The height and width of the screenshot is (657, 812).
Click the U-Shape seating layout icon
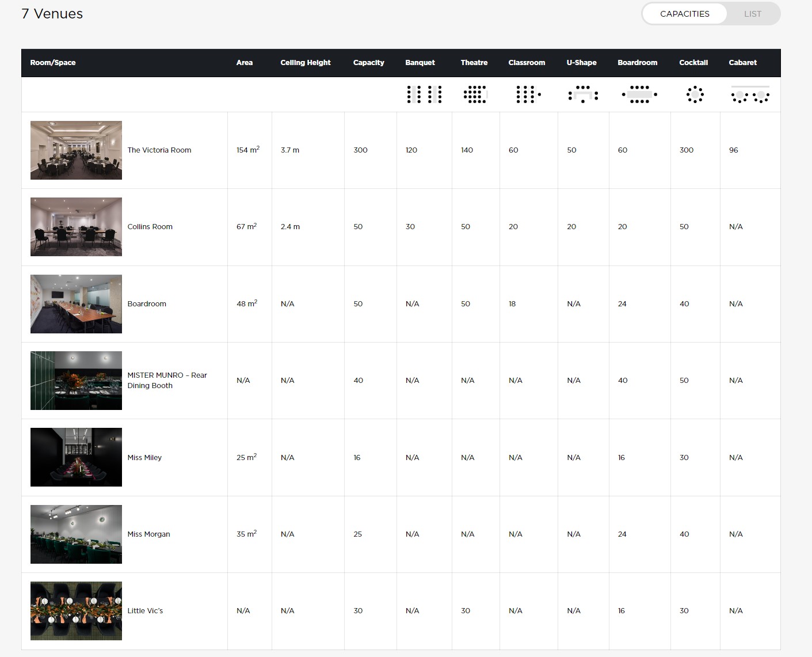583,94
